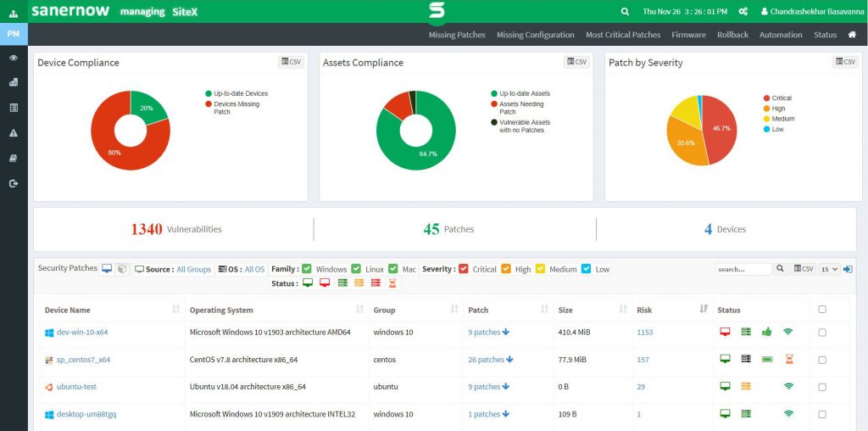Click the SanerNow S logo at top center
Viewport: 868px width, 431px height.
pyautogui.click(x=437, y=12)
